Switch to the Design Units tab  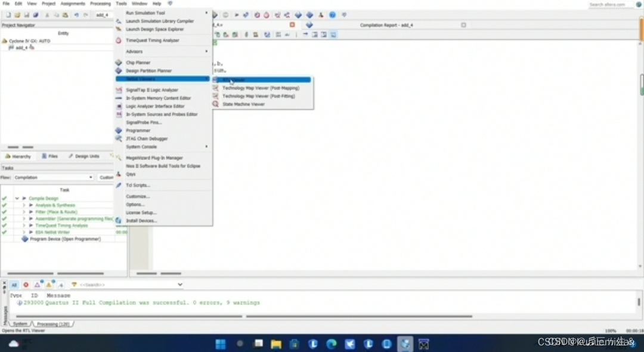pyautogui.click(x=84, y=156)
